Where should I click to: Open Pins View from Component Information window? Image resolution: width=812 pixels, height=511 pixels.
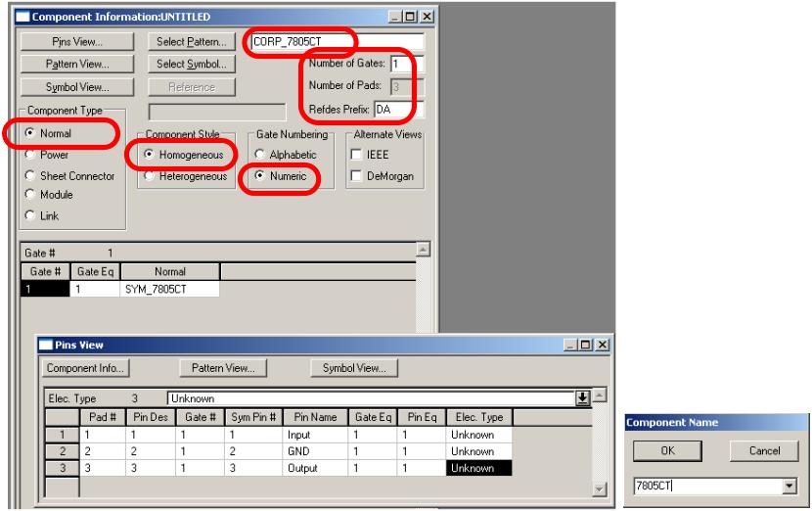77,42
